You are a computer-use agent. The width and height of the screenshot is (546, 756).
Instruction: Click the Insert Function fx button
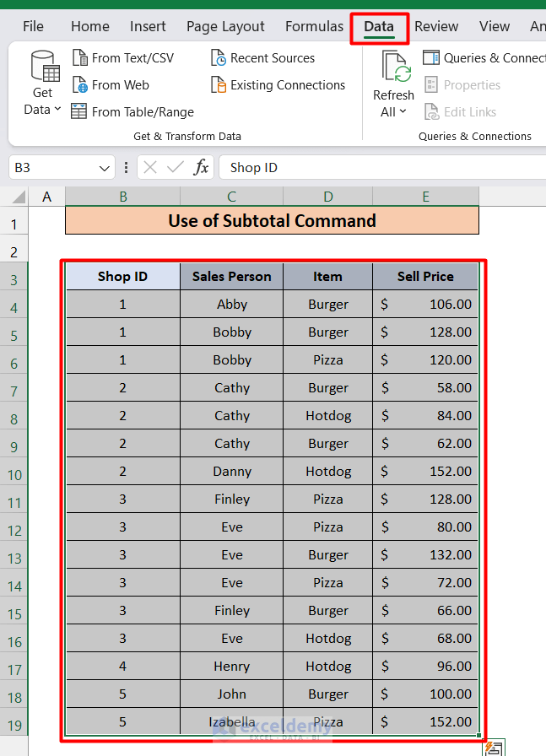pyautogui.click(x=201, y=168)
